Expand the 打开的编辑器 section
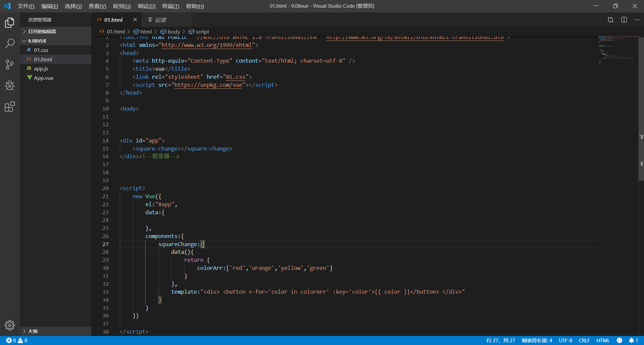The height and width of the screenshot is (345, 644). click(42, 32)
